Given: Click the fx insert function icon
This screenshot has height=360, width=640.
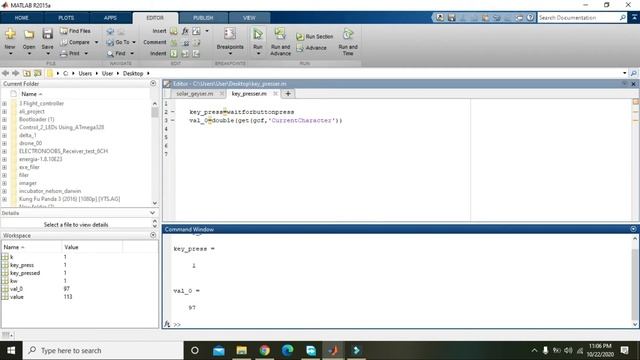Looking at the screenshot, I should coord(185,31).
